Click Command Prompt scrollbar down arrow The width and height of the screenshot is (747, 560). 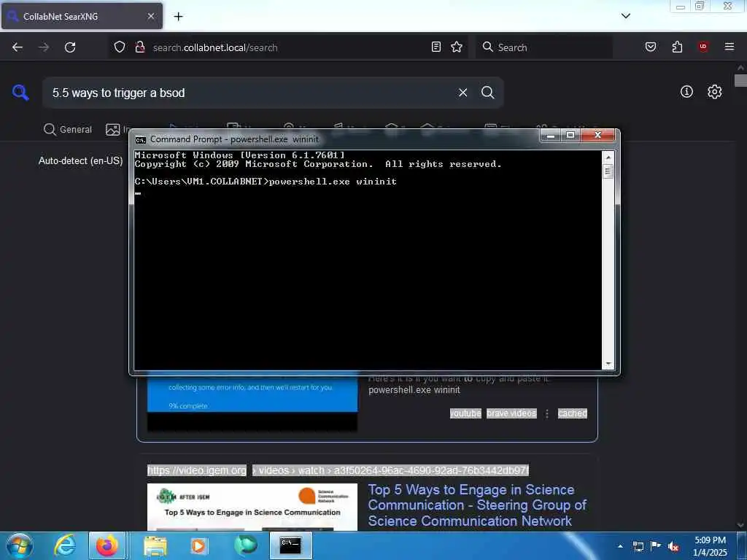point(608,365)
